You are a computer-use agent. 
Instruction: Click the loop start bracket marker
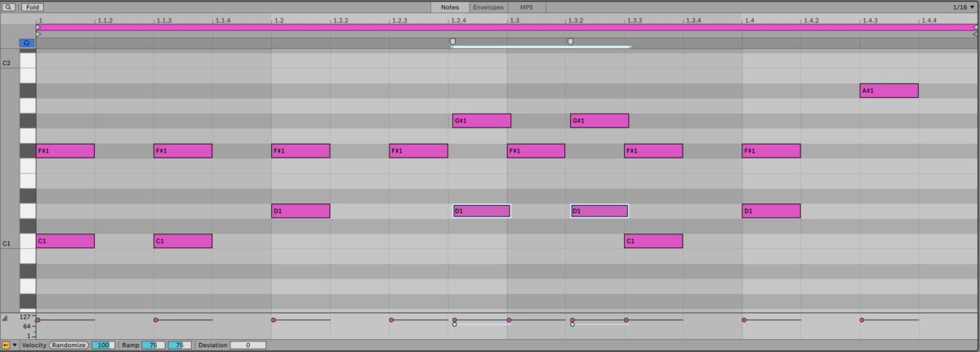click(x=453, y=42)
